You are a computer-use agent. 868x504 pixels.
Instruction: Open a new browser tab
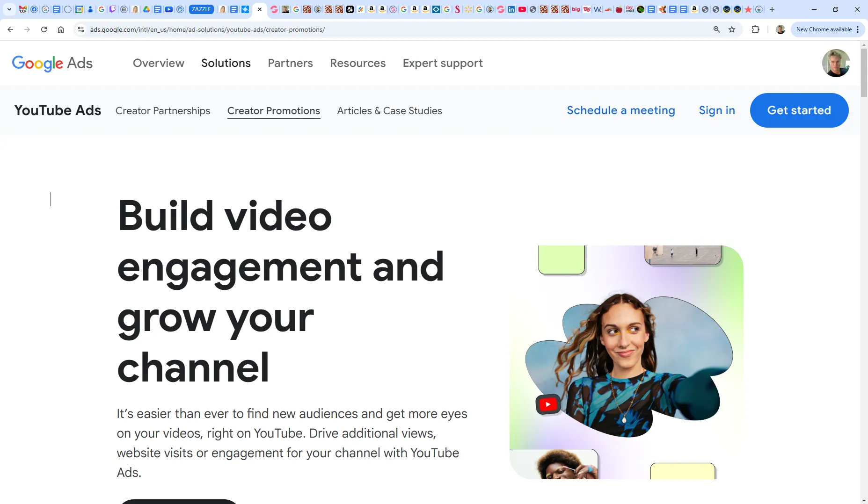(772, 9)
